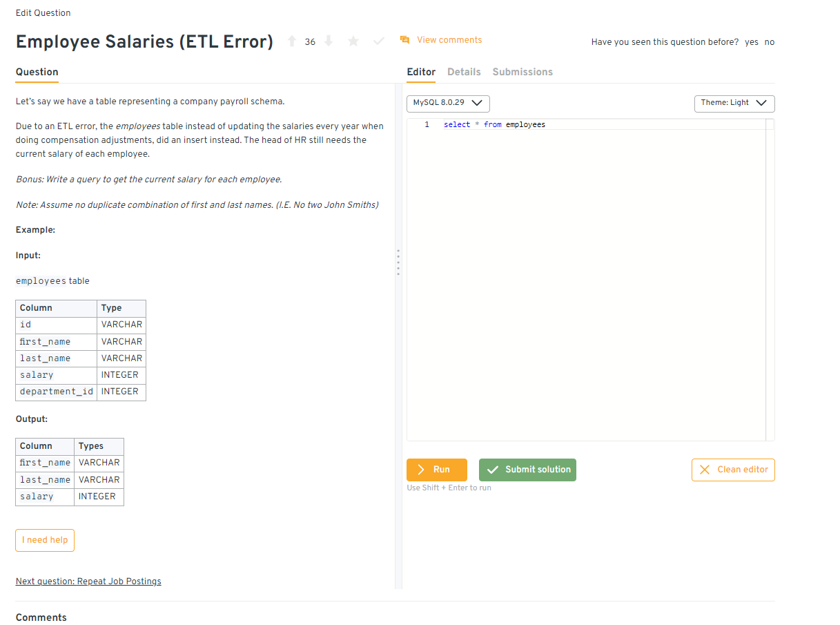
Task: Click the comment bubble next to View comments
Action: coord(404,39)
